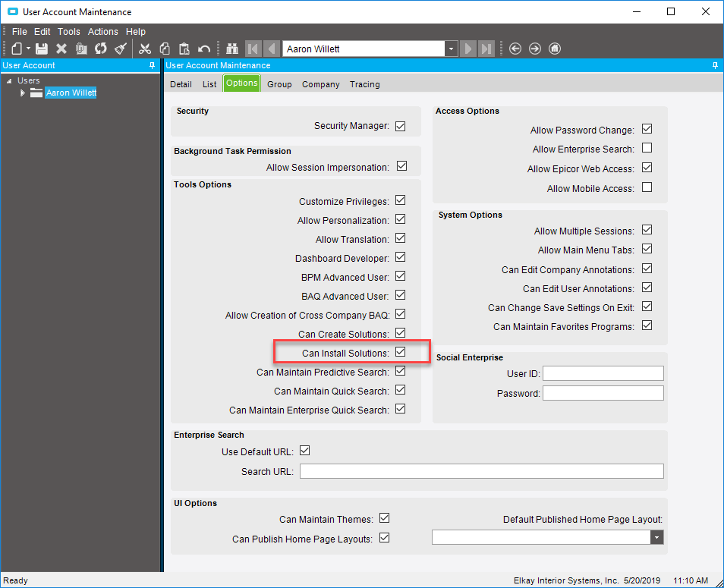
Task: Toggle Allow Epicor Web Access checkbox
Action: (647, 168)
